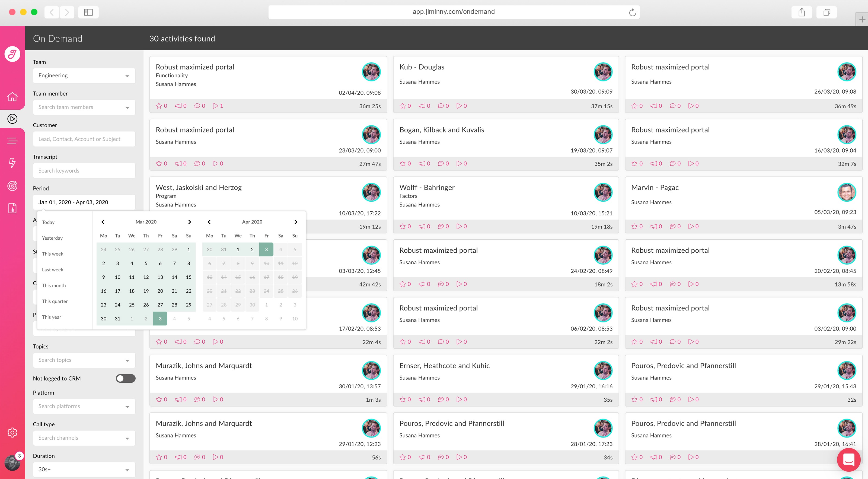Pick March 17 in the calendar
Viewport: 868px width, 479px height.
[118, 291]
